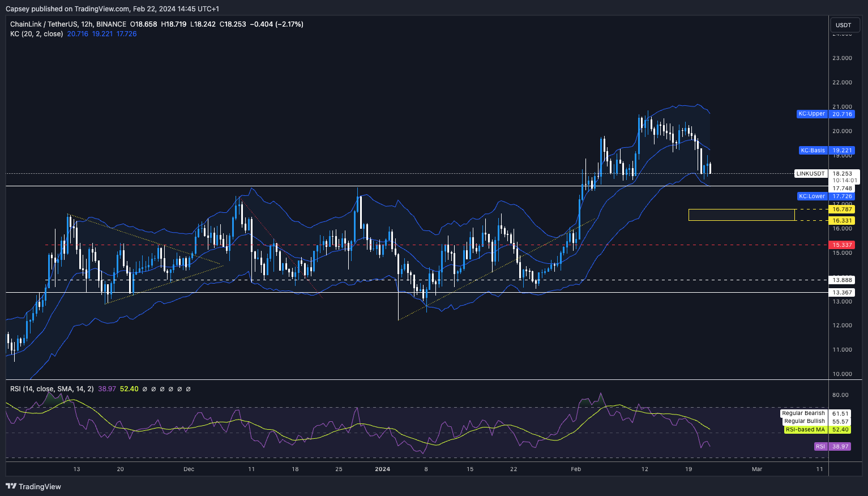Click the Regular Bullish label

[x=804, y=421]
